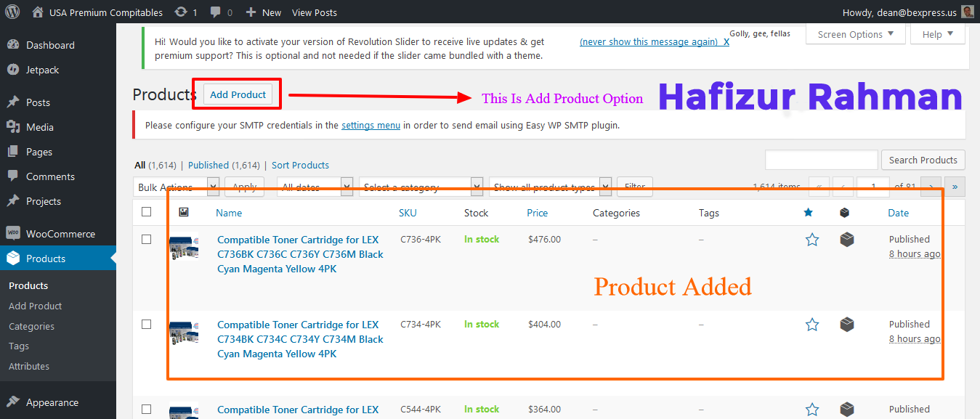Check the select-all checkbox in table header
The image size is (980, 419).
coord(147,212)
